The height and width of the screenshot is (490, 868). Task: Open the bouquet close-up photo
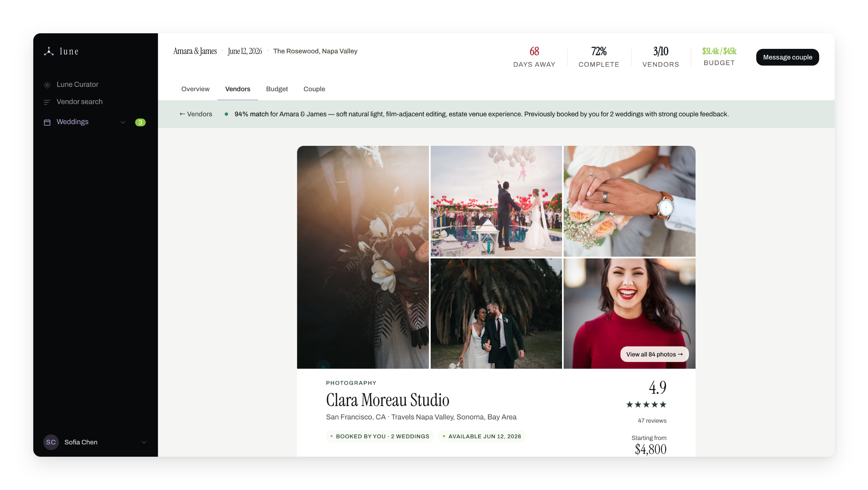pyautogui.click(x=363, y=257)
